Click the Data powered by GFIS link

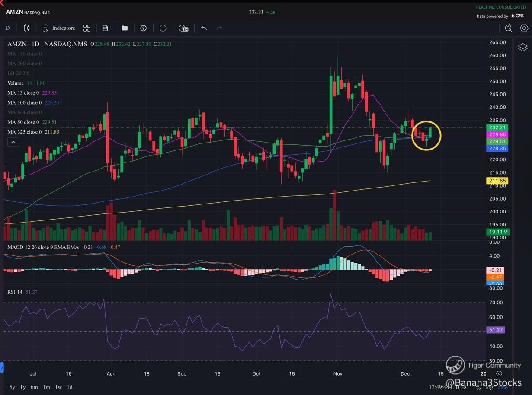(x=500, y=16)
